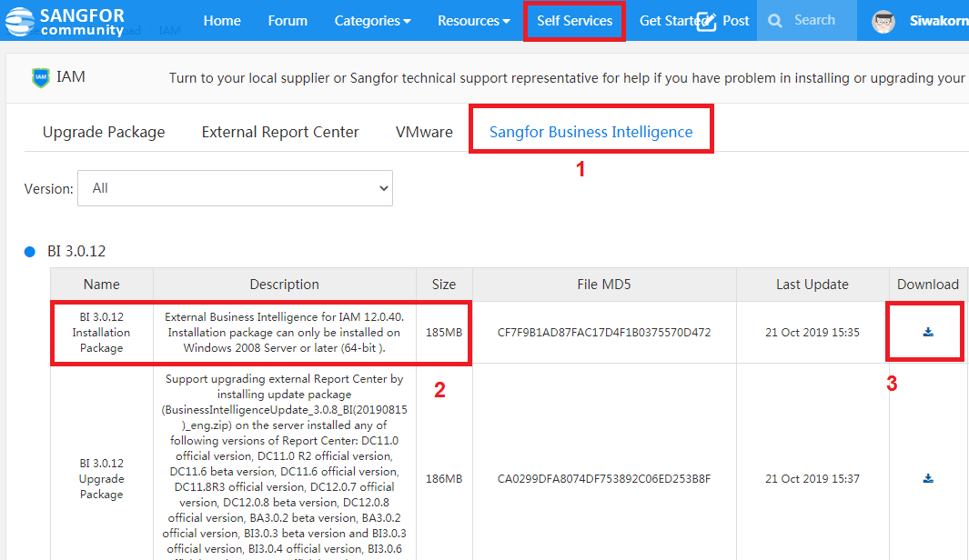969x560 pixels.
Task: Click the Siwakorn username
Action: (939, 21)
